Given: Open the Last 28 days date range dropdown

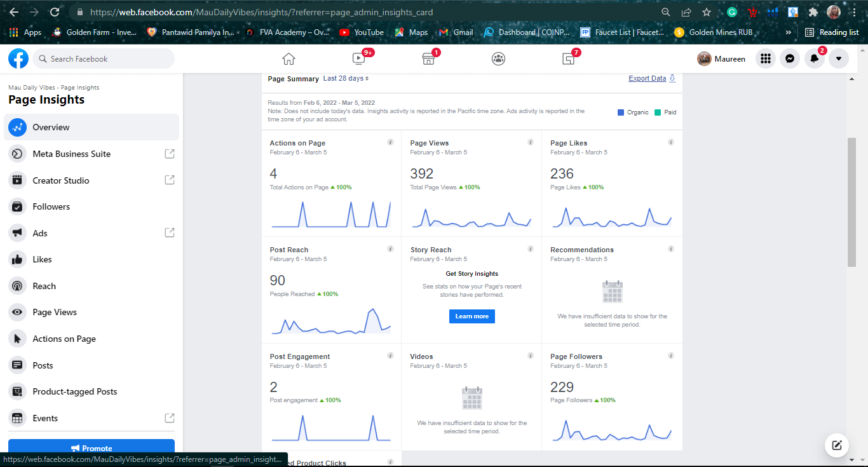Looking at the screenshot, I should (346, 79).
